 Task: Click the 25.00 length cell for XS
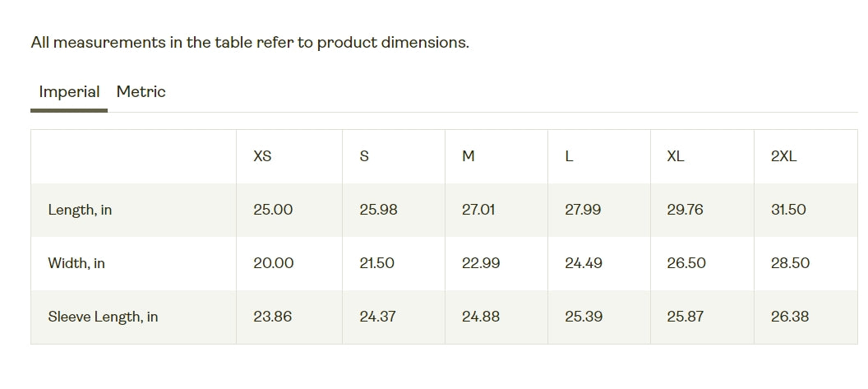273,210
